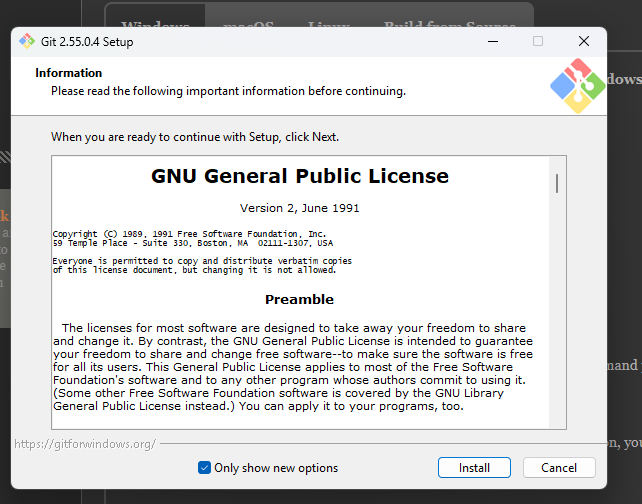Open the gitforwindows.org link

pos(85,444)
